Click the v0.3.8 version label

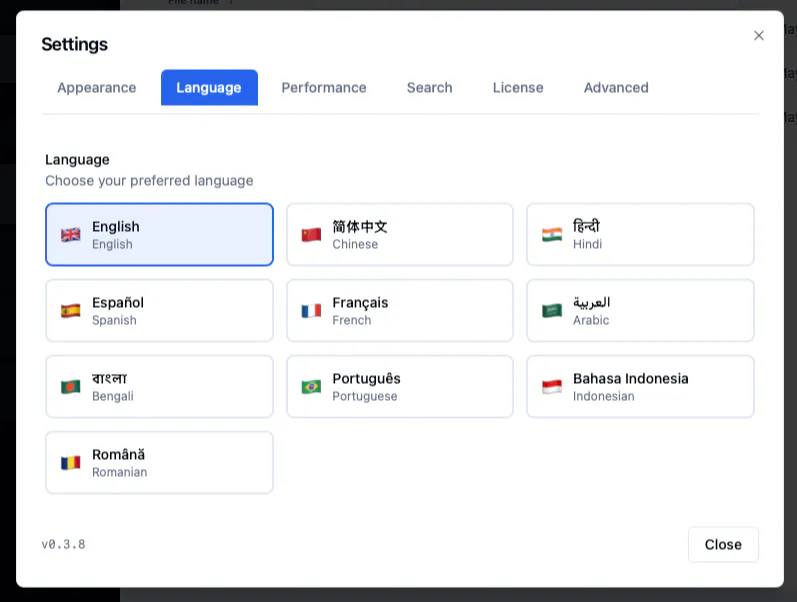pos(64,545)
